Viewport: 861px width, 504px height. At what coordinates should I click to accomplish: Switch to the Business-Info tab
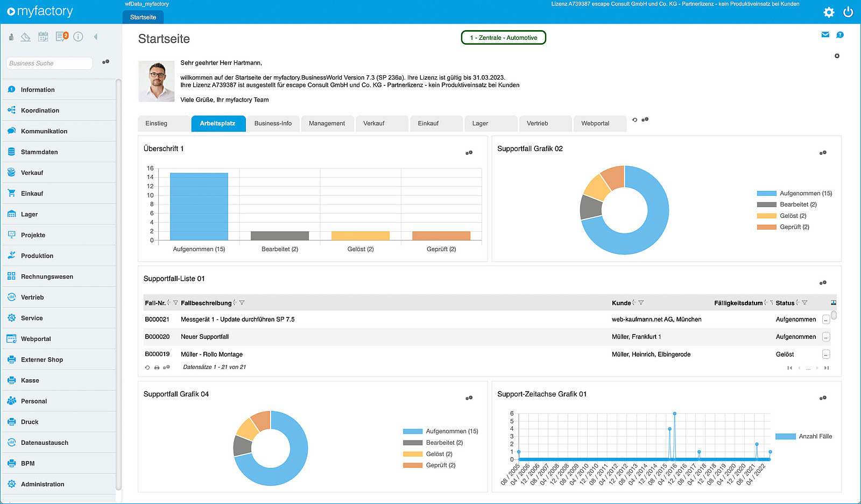[x=273, y=124]
